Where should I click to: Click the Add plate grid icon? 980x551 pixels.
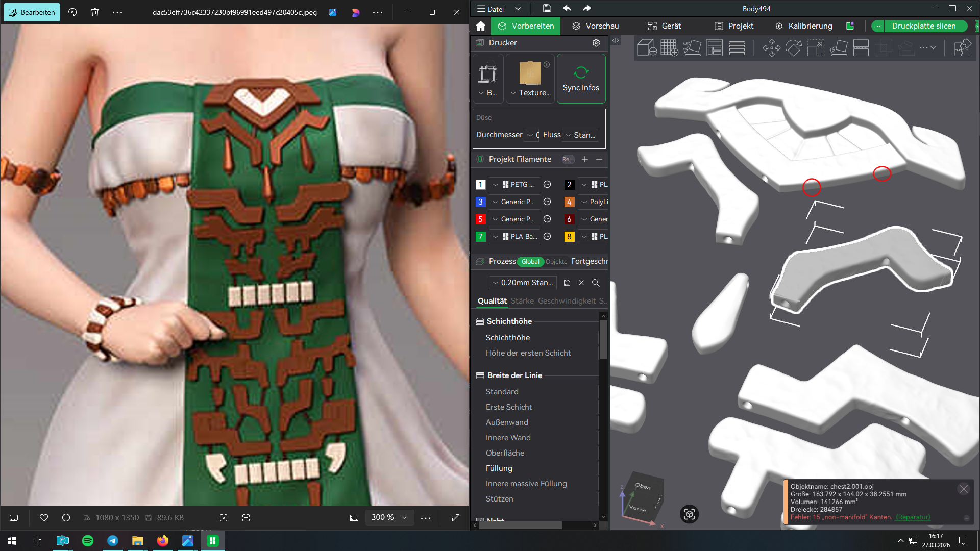669,48
